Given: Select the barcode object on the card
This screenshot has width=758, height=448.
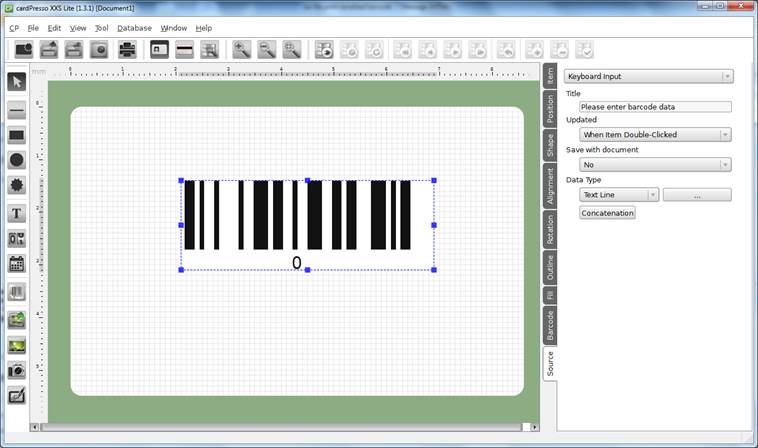Looking at the screenshot, I should pyautogui.click(x=307, y=225).
